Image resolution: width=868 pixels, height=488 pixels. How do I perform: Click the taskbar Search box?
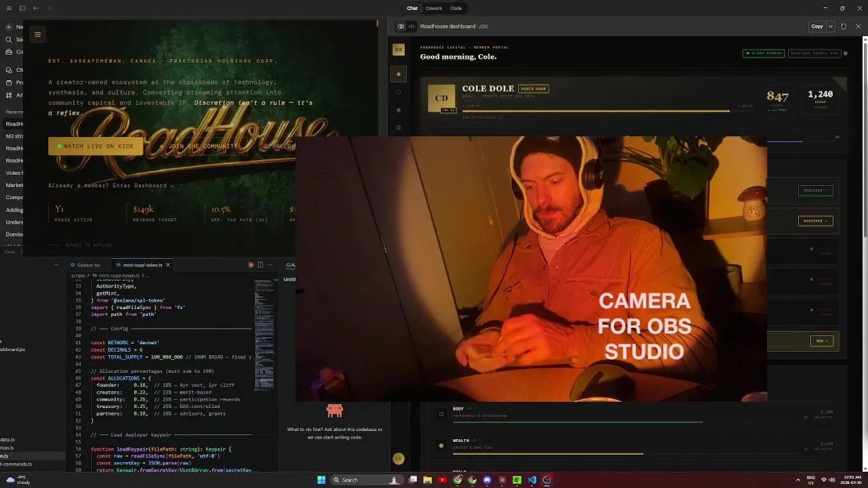tap(367, 480)
